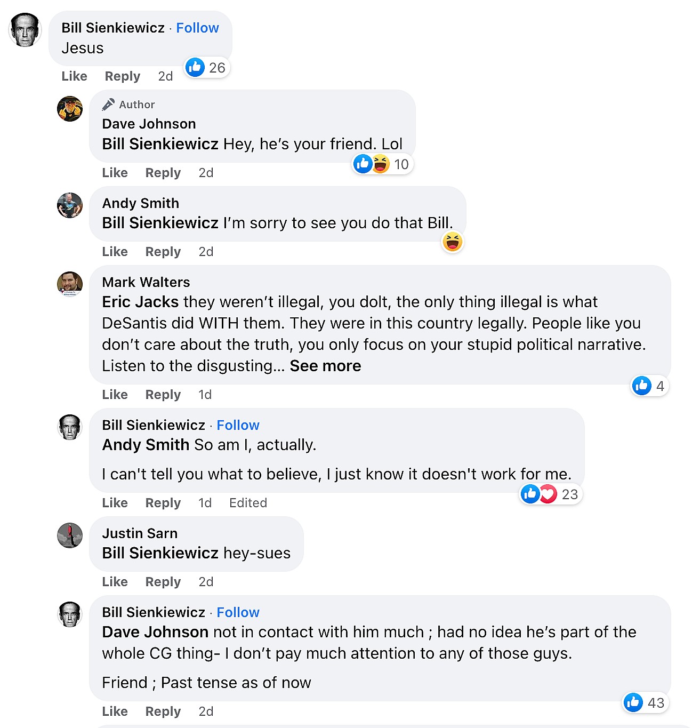This screenshot has height=728, width=700.
Task: Click the heart reaction on 'So am I, actually' comment
Action: [x=548, y=494]
